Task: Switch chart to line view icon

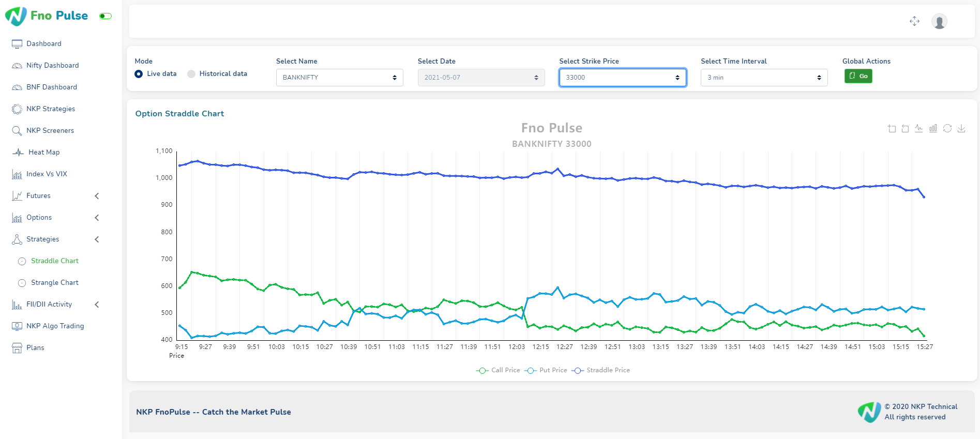Action: [x=919, y=128]
